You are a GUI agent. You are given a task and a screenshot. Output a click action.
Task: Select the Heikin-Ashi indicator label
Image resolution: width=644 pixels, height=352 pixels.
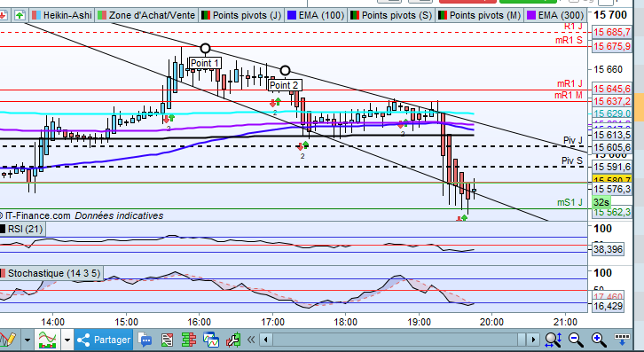pos(67,16)
